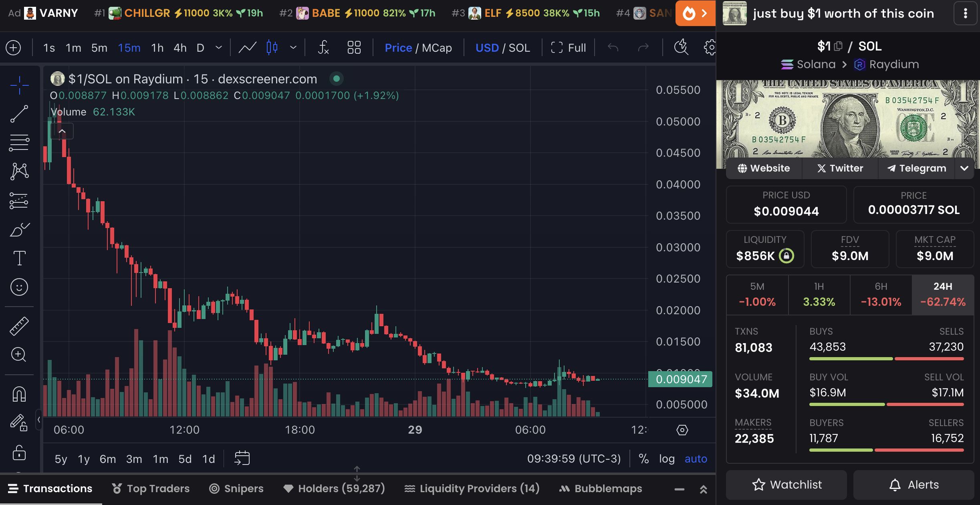980x505 pixels.
Task: Open the Twitter link
Action: pyautogui.click(x=840, y=168)
